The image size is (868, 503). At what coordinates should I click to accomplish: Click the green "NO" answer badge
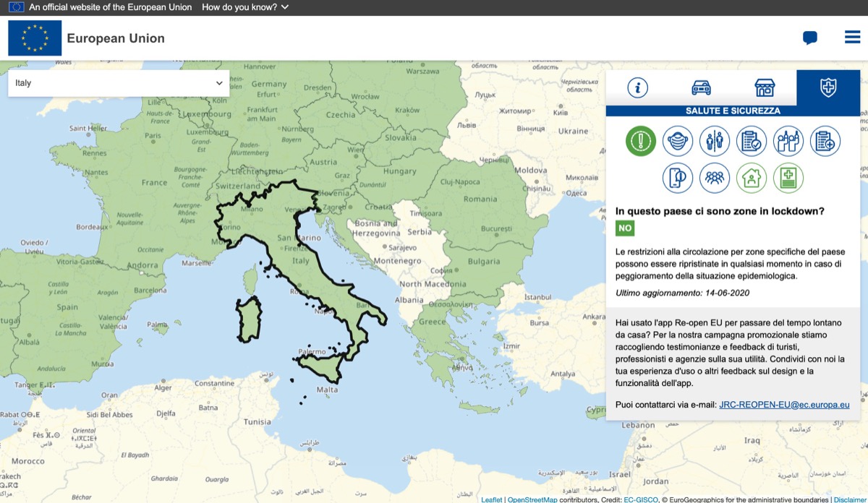coord(625,228)
